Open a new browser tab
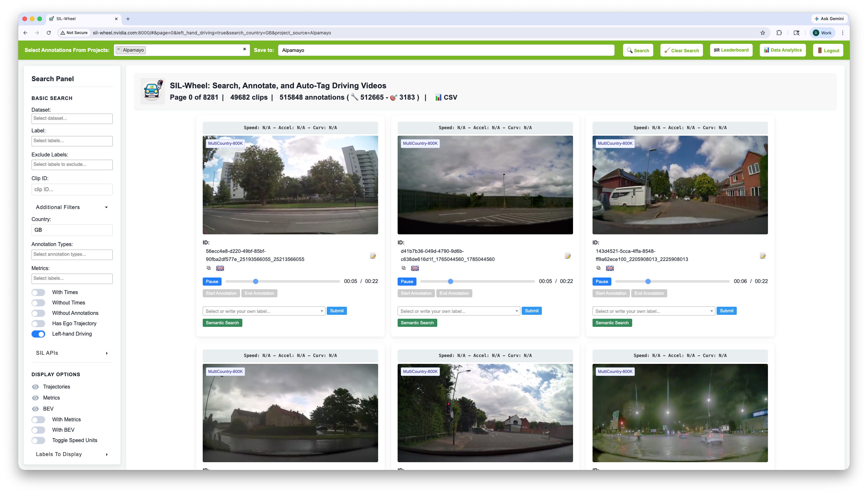Screen dimensions: 868x494 pyautogui.click(x=128, y=19)
